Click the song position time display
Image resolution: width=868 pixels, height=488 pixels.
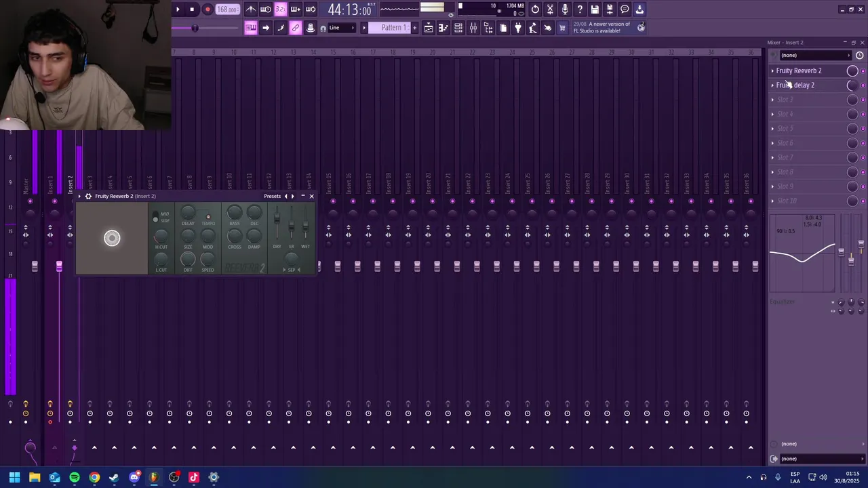coord(349,9)
